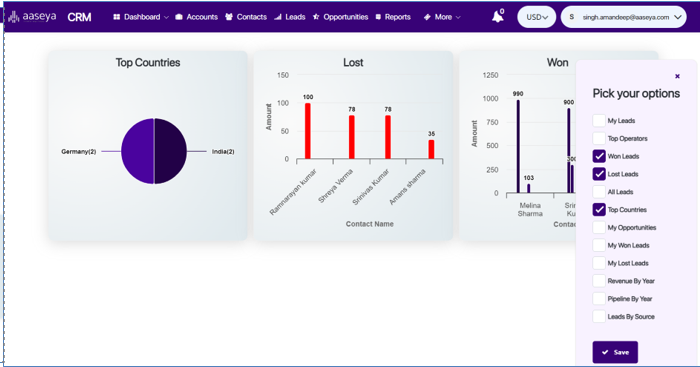This screenshot has width=700, height=367.
Task: Click the Germany(2) pie label
Action: tap(79, 152)
